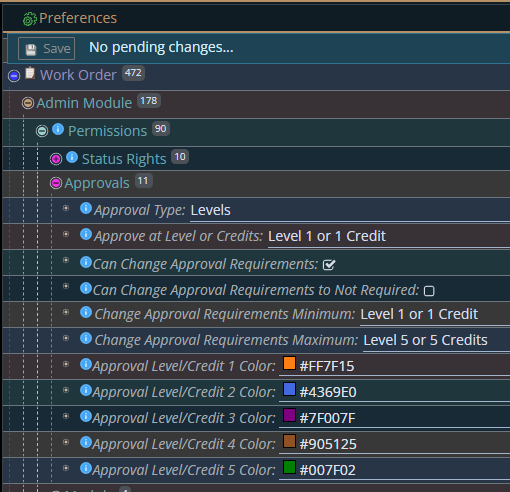Collapse the Approvals group
510x492 pixels.
click(x=56, y=183)
